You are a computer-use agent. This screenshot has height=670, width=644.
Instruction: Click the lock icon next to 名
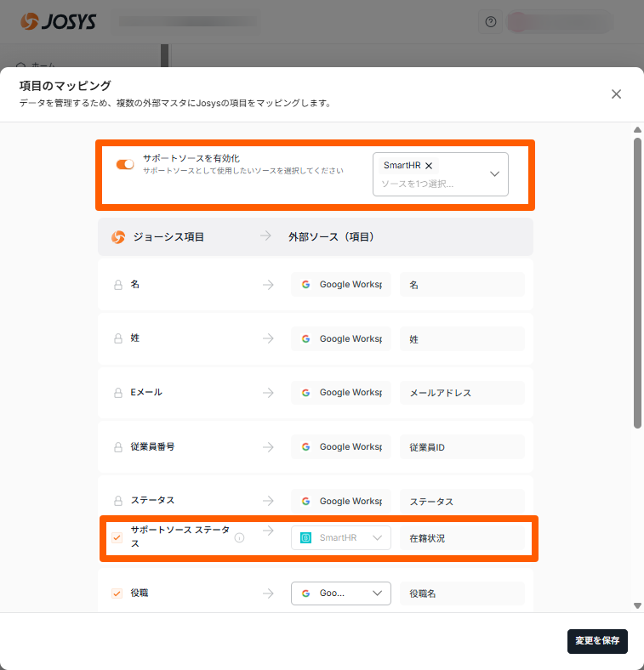click(118, 285)
